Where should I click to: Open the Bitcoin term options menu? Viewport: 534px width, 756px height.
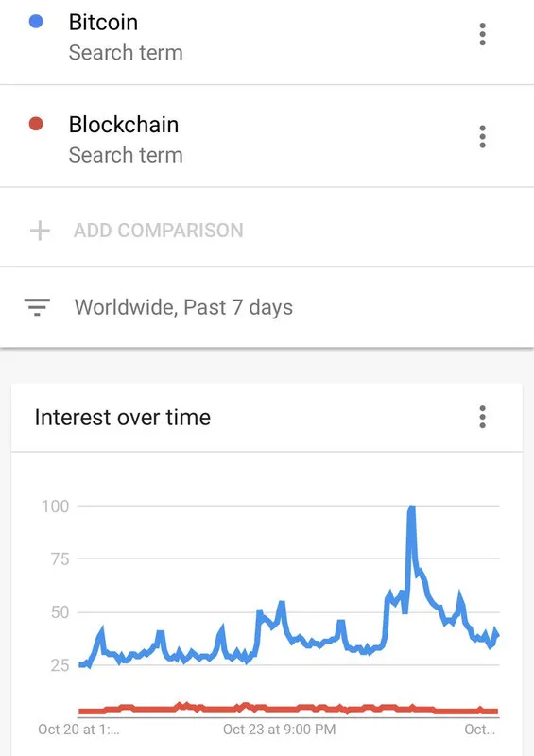[x=482, y=34]
